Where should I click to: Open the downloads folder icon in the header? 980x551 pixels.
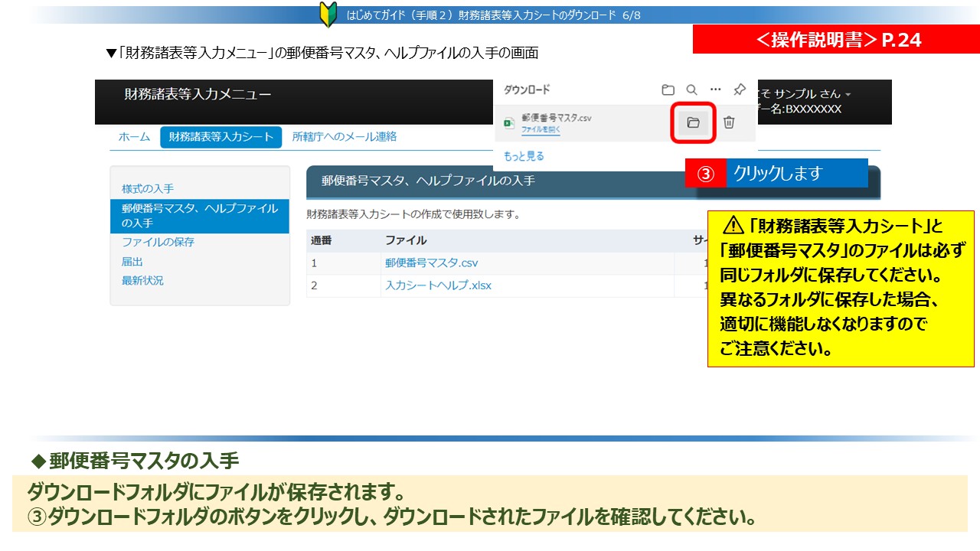point(668,90)
